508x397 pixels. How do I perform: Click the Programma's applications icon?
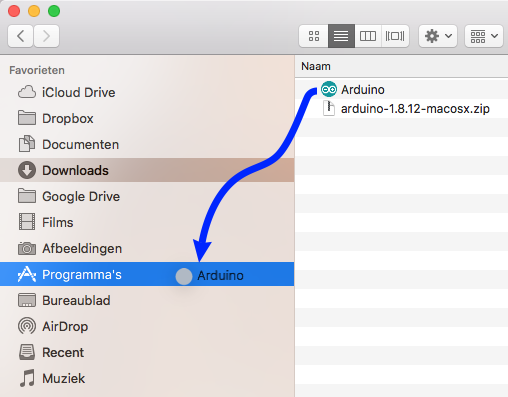[x=27, y=274]
